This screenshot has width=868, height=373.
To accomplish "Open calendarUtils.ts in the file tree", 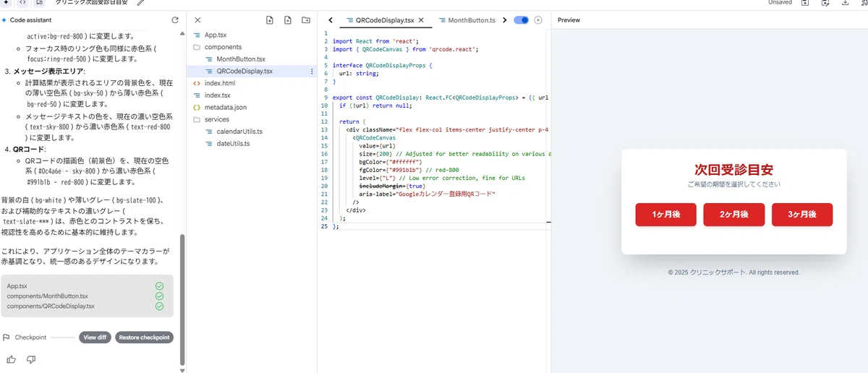I will (239, 132).
